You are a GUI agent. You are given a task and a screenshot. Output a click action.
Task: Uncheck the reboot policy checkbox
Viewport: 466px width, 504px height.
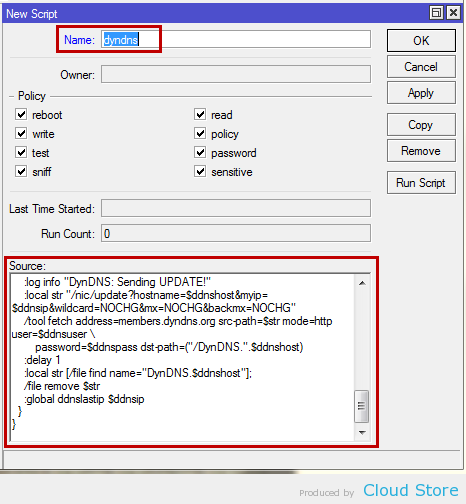click(x=21, y=114)
